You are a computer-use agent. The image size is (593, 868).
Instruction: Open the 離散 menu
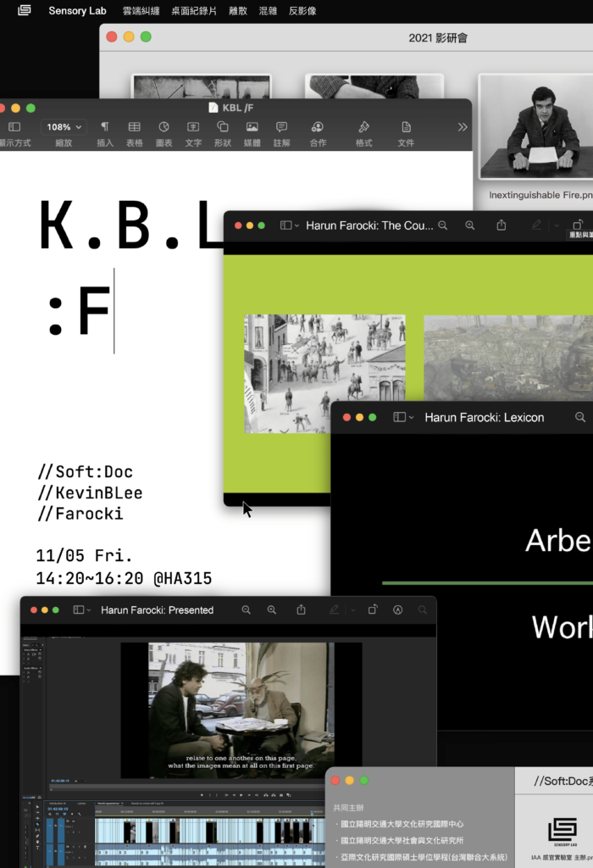pyautogui.click(x=238, y=11)
